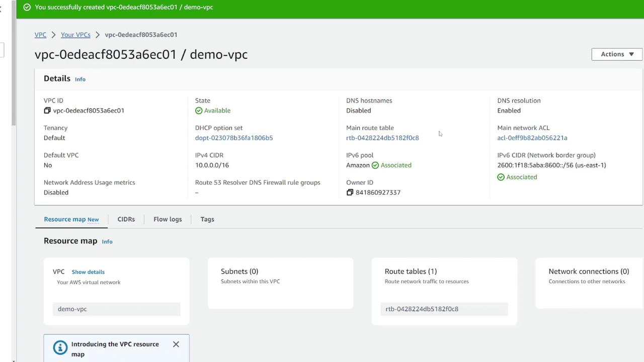
Task: Select the Tags tab
Action: (207, 219)
